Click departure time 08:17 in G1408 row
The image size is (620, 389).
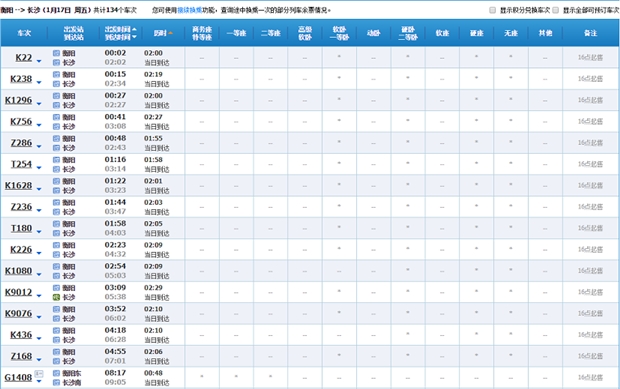tap(115, 373)
